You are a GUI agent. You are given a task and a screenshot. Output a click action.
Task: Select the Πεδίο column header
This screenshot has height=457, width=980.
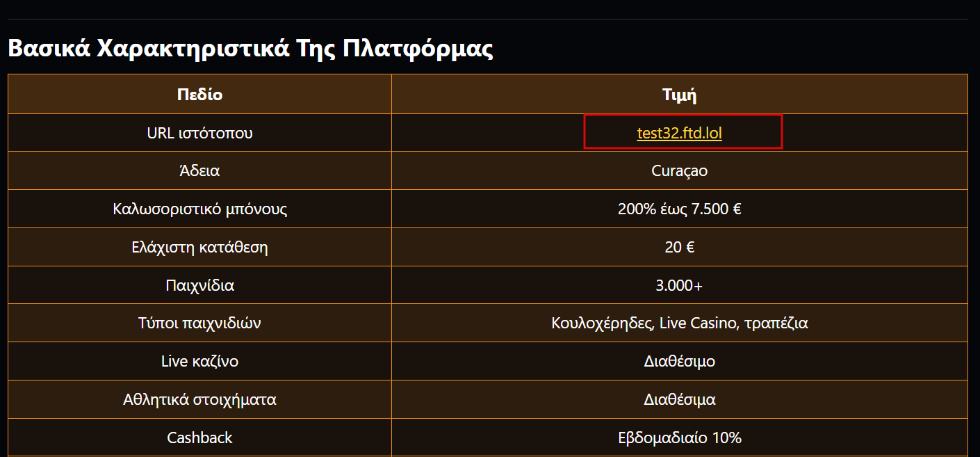tap(199, 94)
